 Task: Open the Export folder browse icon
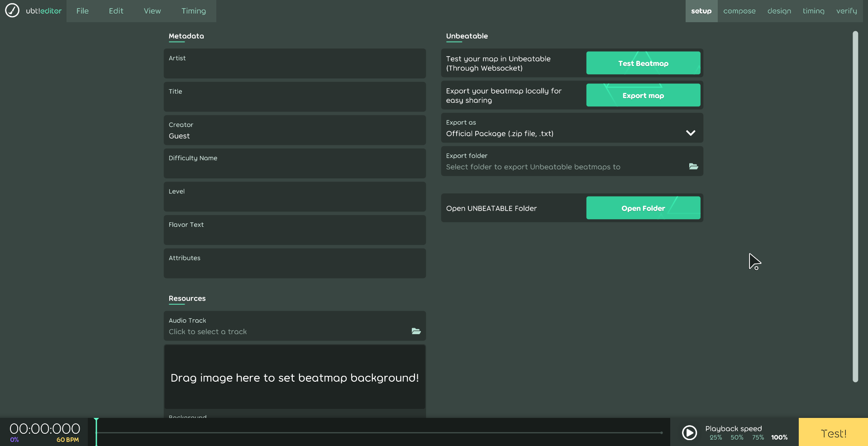click(x=693, y=167)
